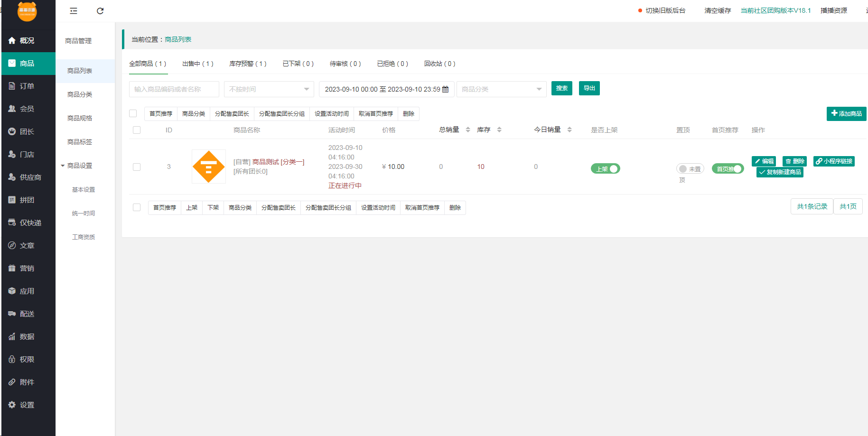Open 权限 permissions section

tap(28, 360)
